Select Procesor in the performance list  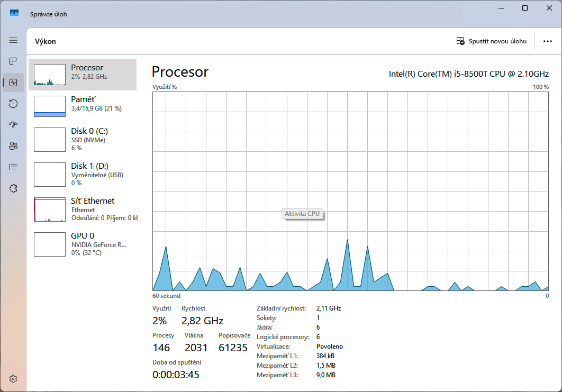point(83,75)
